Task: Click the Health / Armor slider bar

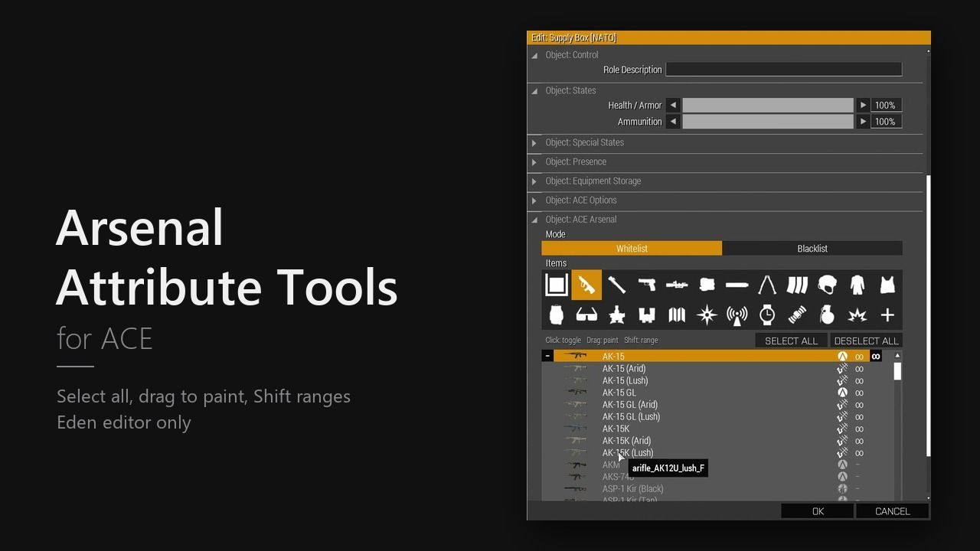Action: (768, 105)
